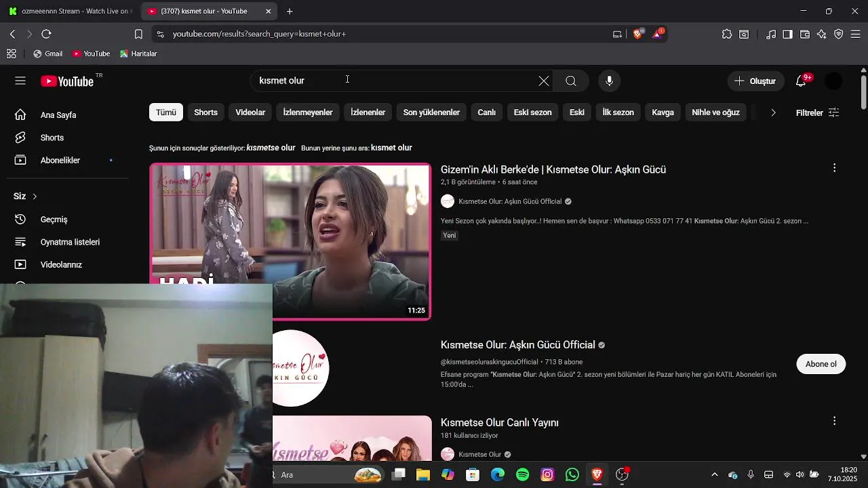868x488 pixels.
Task: Select the Kavga filter chip
Action: [x=663, y=113]
